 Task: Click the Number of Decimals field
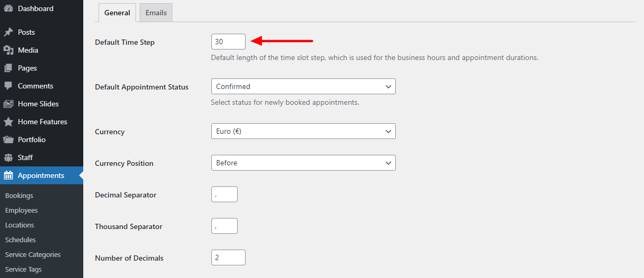coord(228,257)
